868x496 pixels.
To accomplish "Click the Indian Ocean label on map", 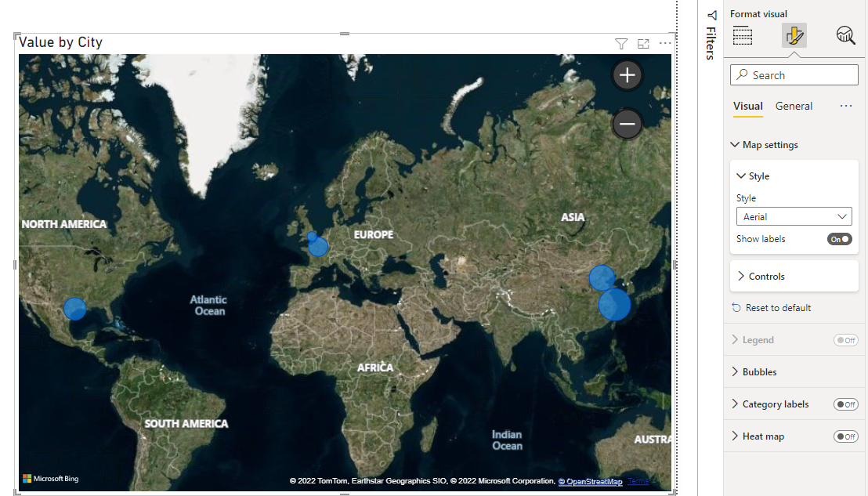I will (x=507, y=440).
